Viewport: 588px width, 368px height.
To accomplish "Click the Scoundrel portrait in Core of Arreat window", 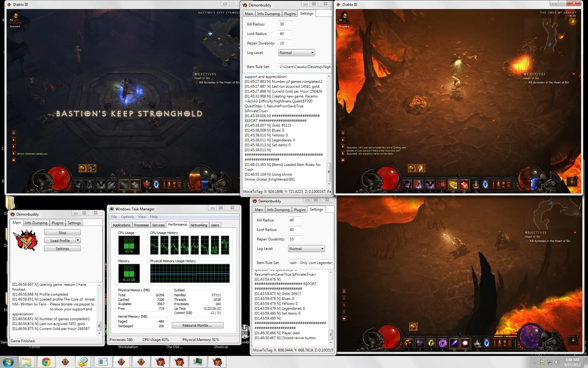I will pyautogui.click(x=344, y=17).
